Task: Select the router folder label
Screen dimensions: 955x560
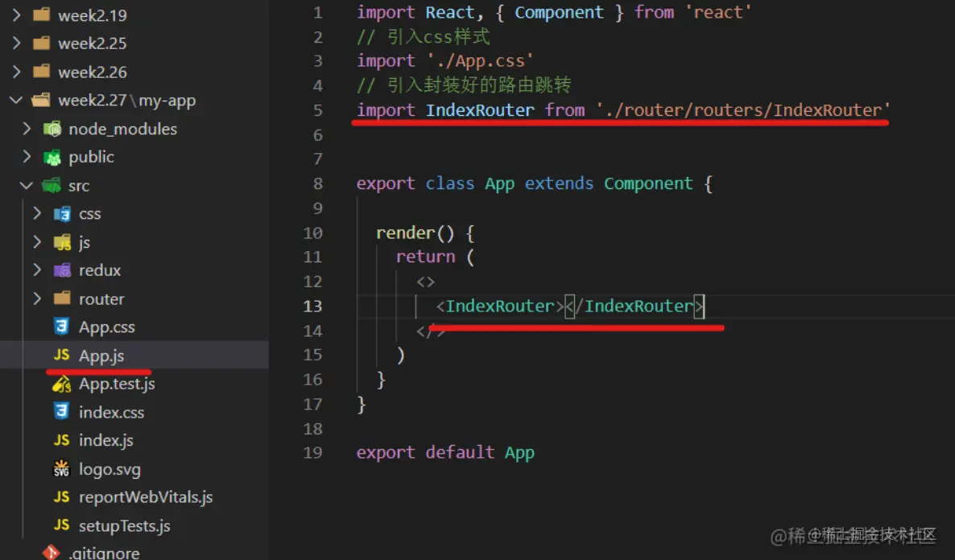Action: 101,299
